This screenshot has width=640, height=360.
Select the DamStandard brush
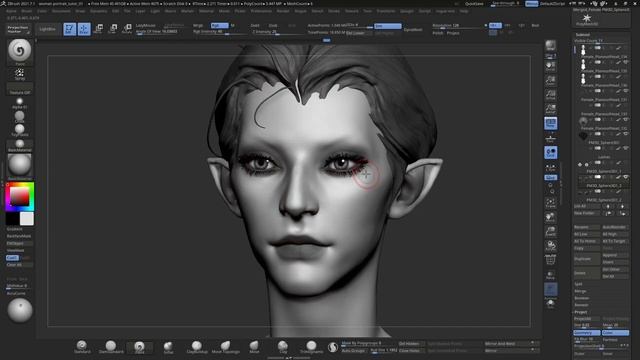coord(111,347)
